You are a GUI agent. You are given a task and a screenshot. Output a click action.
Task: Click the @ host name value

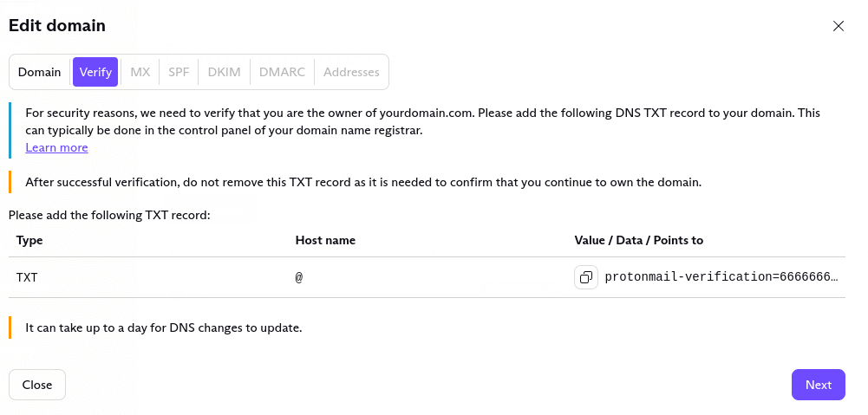pyautogui.click(x=299, y=277)
